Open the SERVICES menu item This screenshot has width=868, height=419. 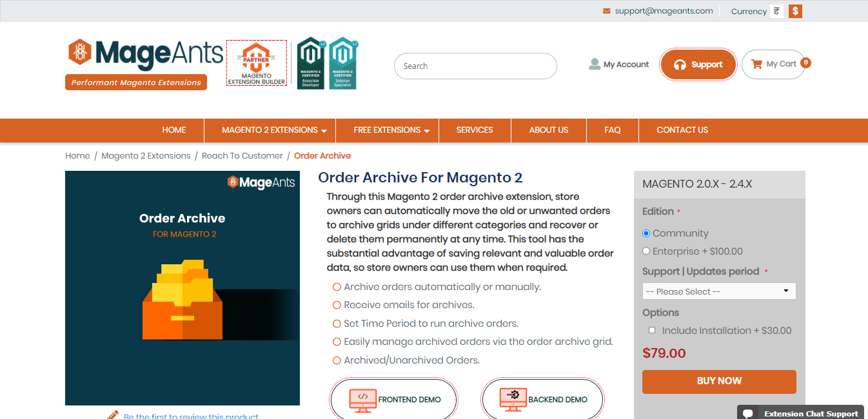tap(475, 130)
